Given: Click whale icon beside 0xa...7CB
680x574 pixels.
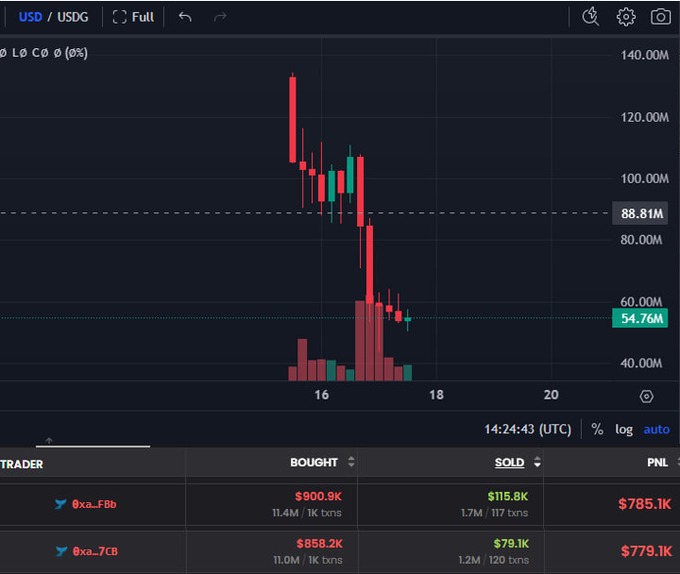Looking at the screenshot, I should [62, 551].
